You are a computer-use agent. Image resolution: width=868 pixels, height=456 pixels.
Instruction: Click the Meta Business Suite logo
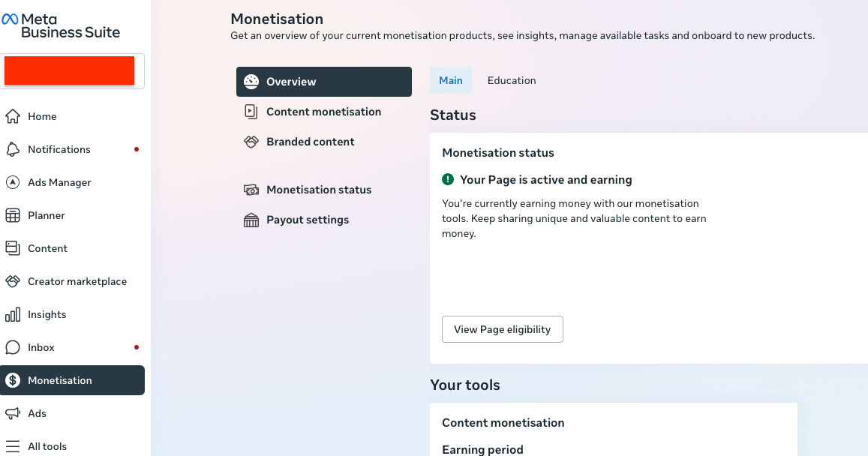tap(62, 25)
